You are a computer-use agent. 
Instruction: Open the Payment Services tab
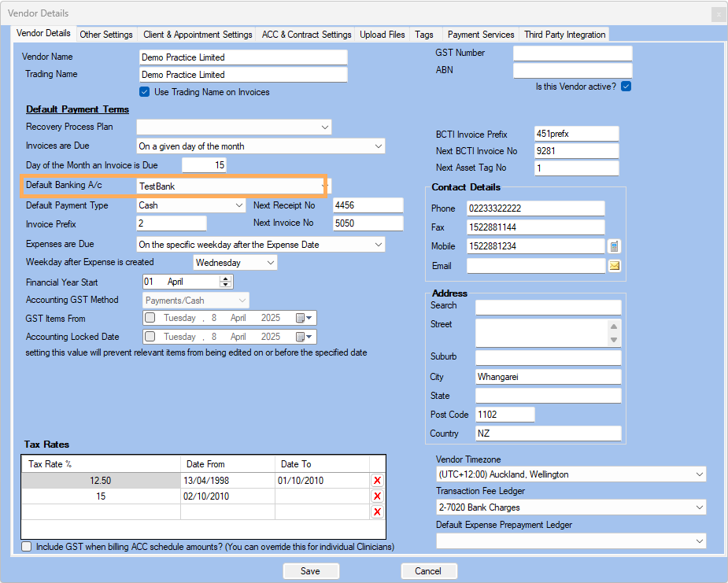tap(481, 35)
